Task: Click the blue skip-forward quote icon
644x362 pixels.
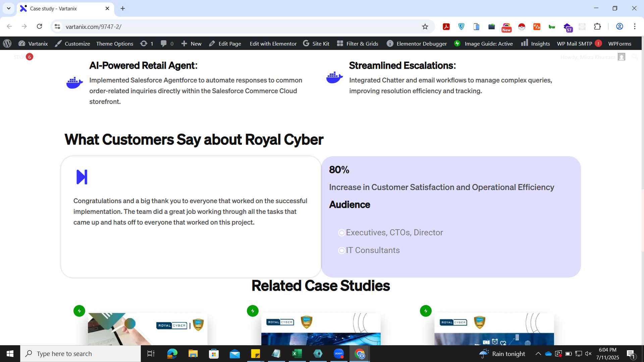Action: 82,177
